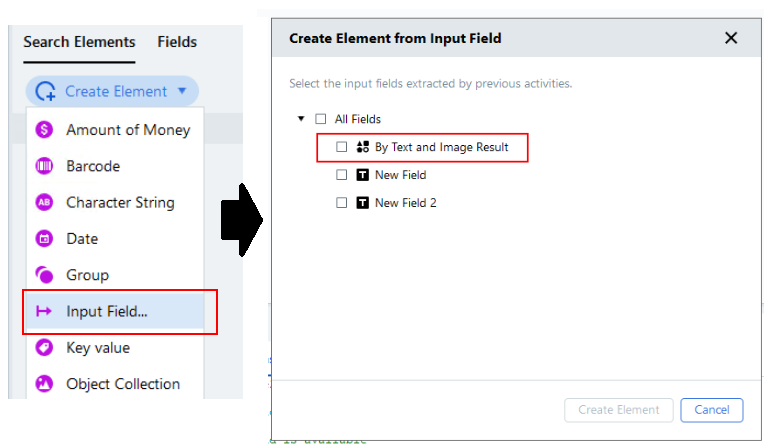The image size is (764, 445).
Task: Click the Input Field arrow icon
Action: (x=44, y=311)
